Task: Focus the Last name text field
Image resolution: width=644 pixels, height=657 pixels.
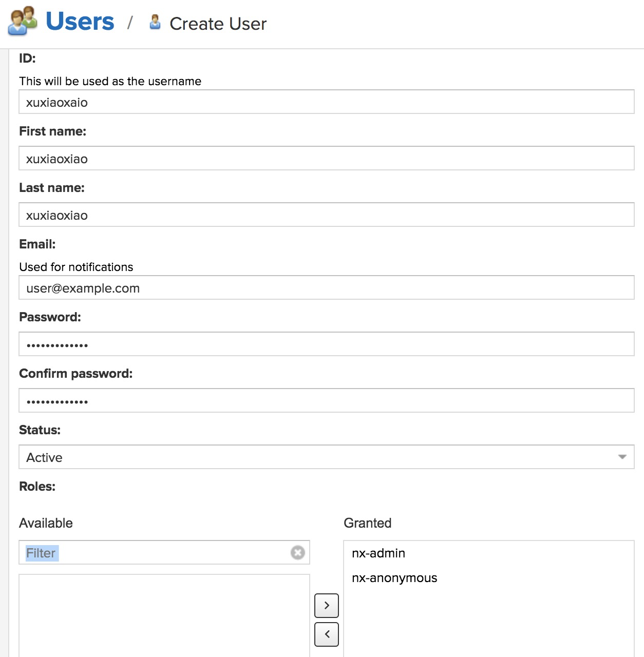Action: (327, 215)
